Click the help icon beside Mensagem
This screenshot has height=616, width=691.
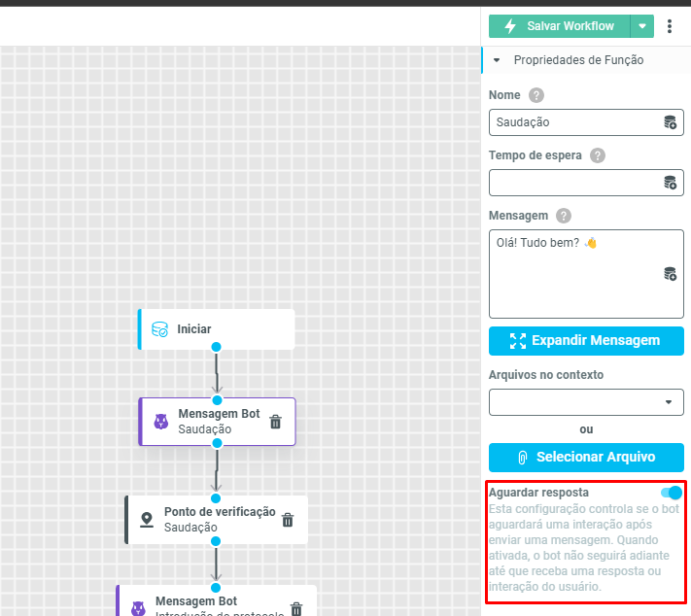pyautogui.click(x=564, y=216)
